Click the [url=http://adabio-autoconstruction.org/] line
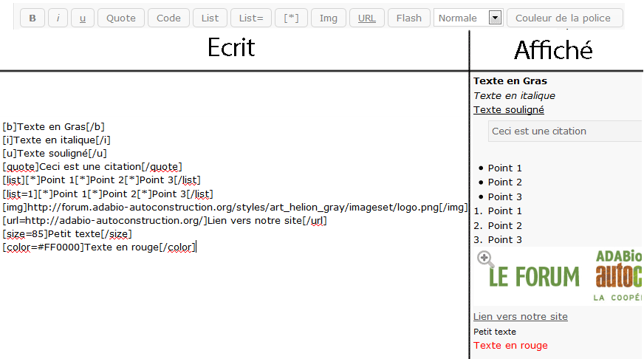Screen dimensions: 644x359 pyautogui.click(x=165, y=221)
